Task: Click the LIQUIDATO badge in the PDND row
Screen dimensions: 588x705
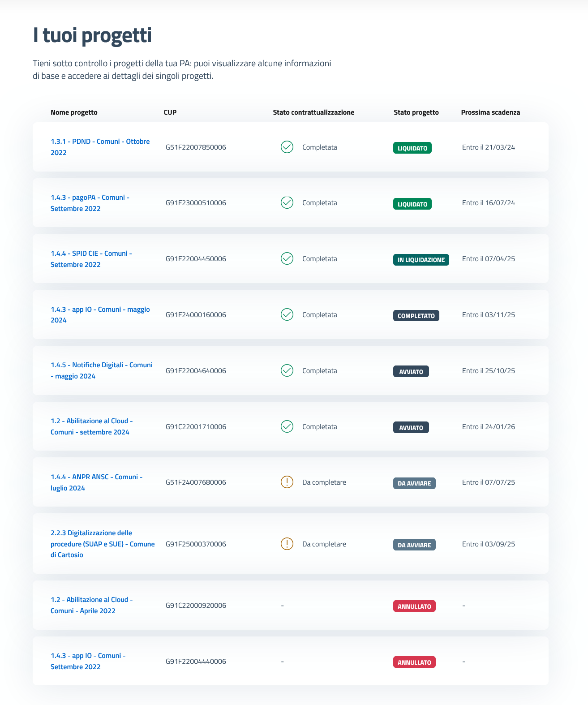Action: tap(412, 148)
